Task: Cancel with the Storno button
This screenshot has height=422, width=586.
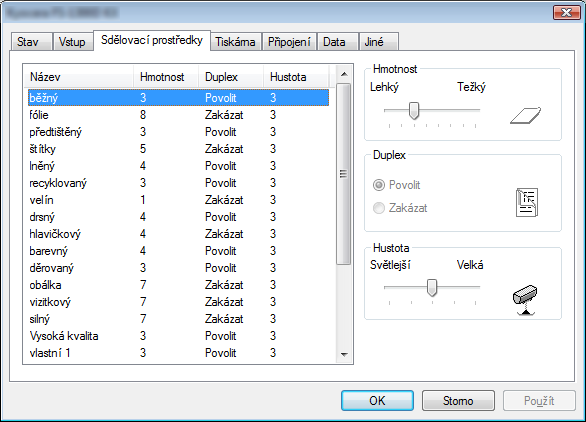Action: coord(458,401)
